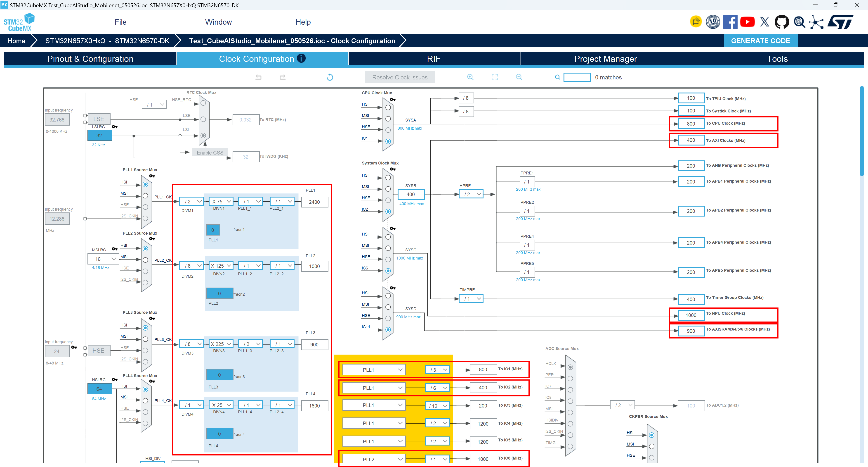Select MSI in the CPU Clock Mux
The height and width of the screenshot is (467, 868).
coord(388,119)
